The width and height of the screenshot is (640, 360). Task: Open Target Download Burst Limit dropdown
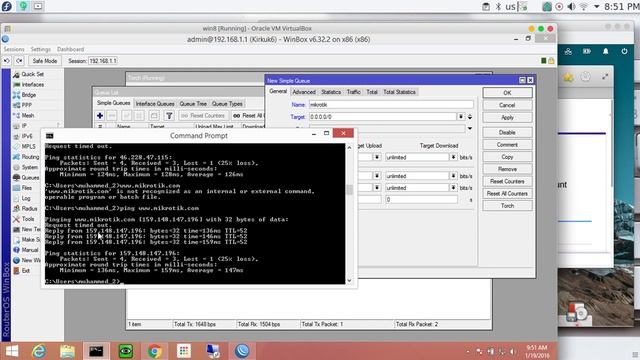point(453,176)
